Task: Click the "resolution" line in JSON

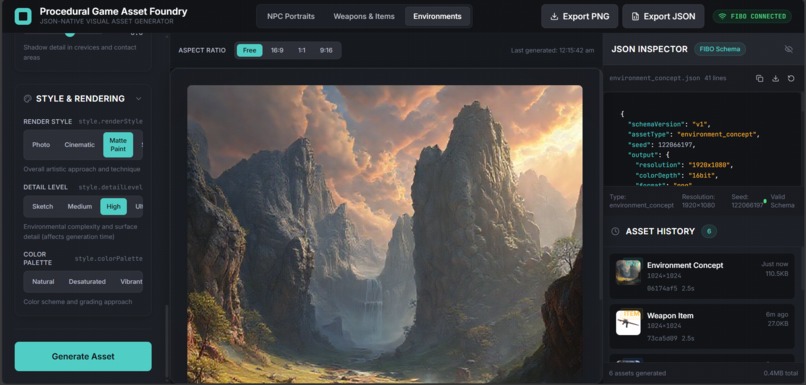Action: coord(684,166)
